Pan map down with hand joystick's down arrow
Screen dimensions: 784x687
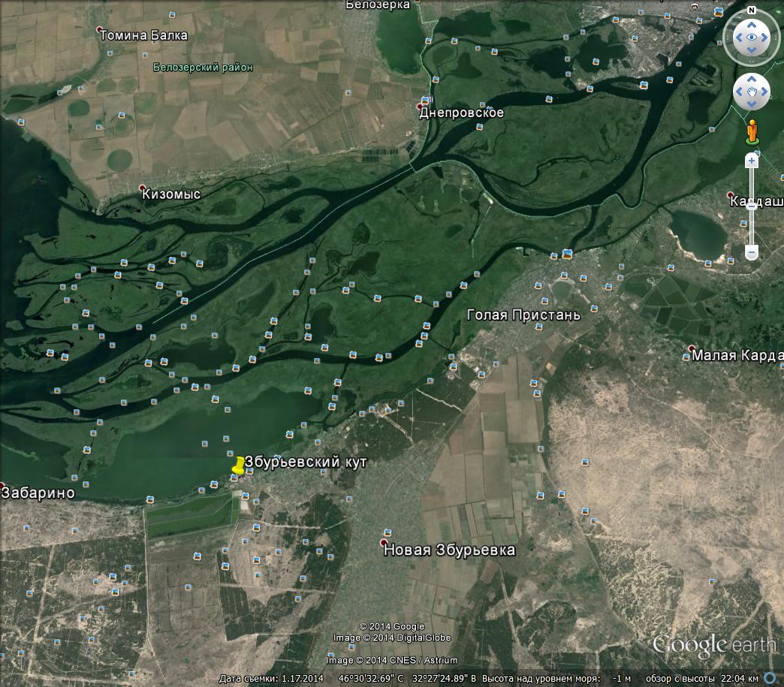(x=752, y=104)
